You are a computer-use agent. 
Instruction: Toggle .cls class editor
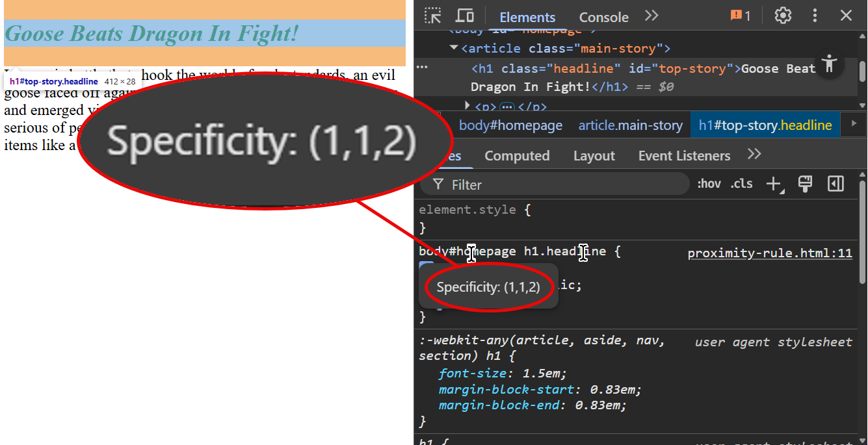click(x=741, y=184)
